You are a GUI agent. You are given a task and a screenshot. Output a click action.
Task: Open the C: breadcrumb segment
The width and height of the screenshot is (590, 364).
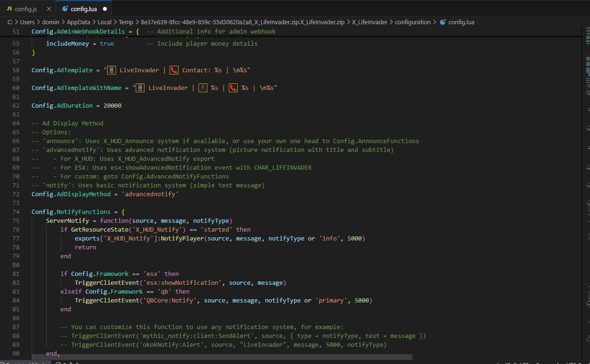[x=10, y=22]
